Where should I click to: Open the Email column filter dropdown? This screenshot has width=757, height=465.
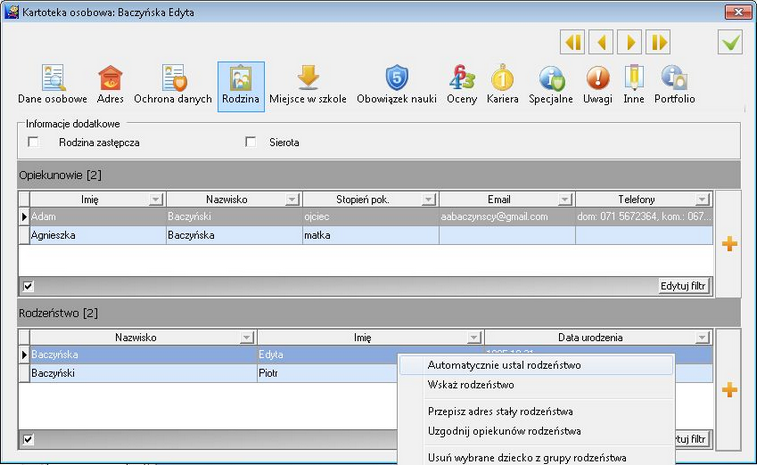[x=564, y=199]
